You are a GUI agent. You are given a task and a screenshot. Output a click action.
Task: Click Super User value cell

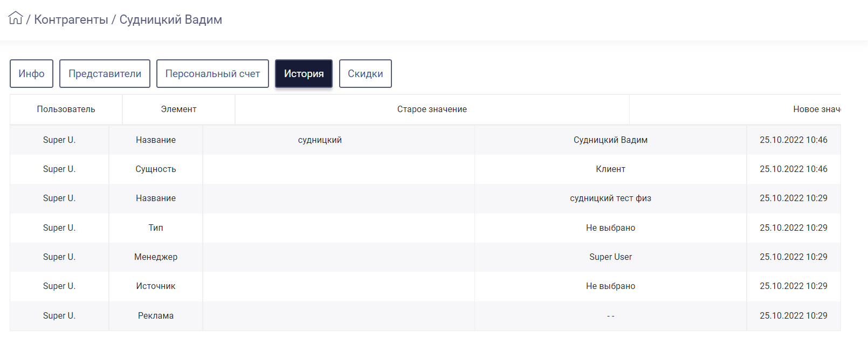click(610, 257)
